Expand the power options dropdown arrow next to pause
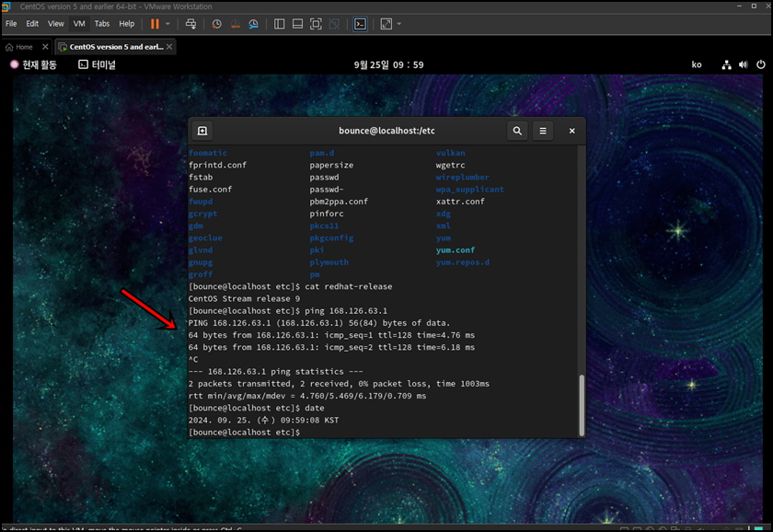The height and width of the screenshot is (532, 773). [167, 24]
